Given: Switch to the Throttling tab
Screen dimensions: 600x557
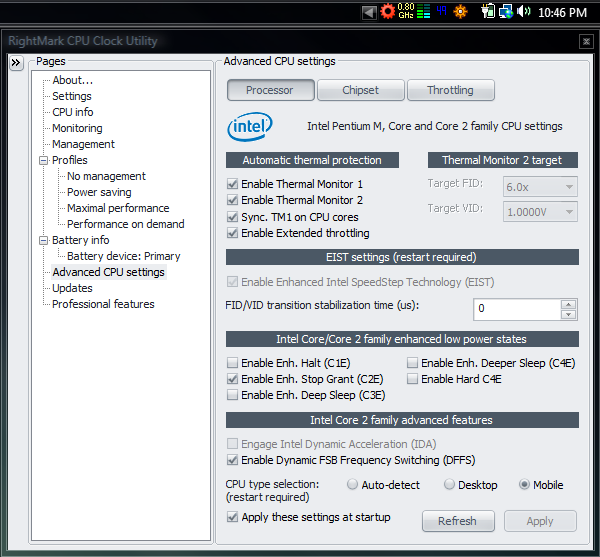Looking at the screenshot, I should [x=451, y=90].
